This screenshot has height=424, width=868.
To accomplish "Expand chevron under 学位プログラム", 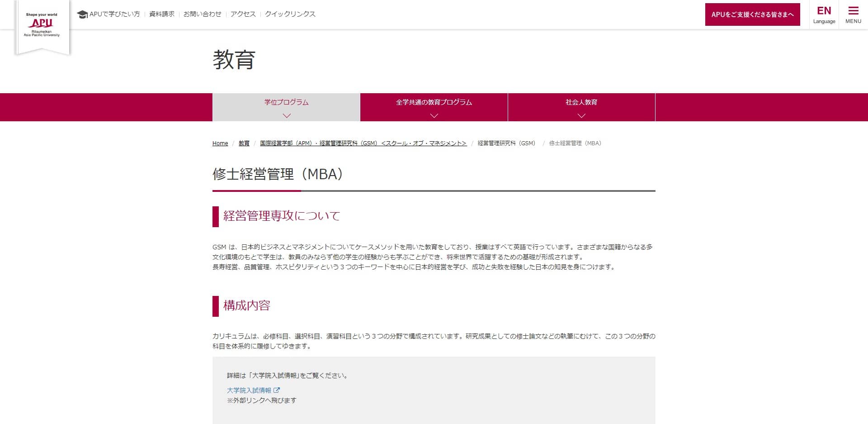I will tap(287, 116).
